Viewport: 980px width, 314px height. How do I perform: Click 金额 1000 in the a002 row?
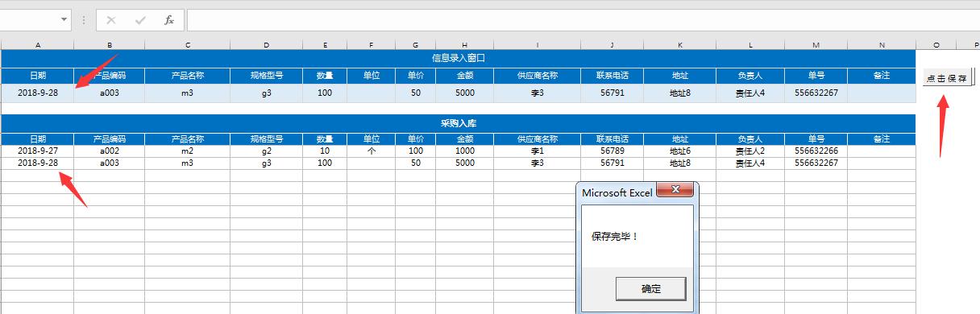pos(464,151)
